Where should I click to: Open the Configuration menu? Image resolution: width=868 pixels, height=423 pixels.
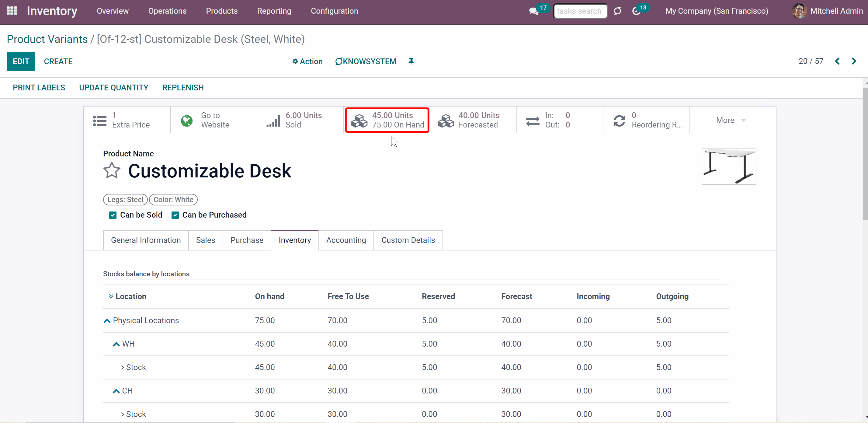pos(334,11)
